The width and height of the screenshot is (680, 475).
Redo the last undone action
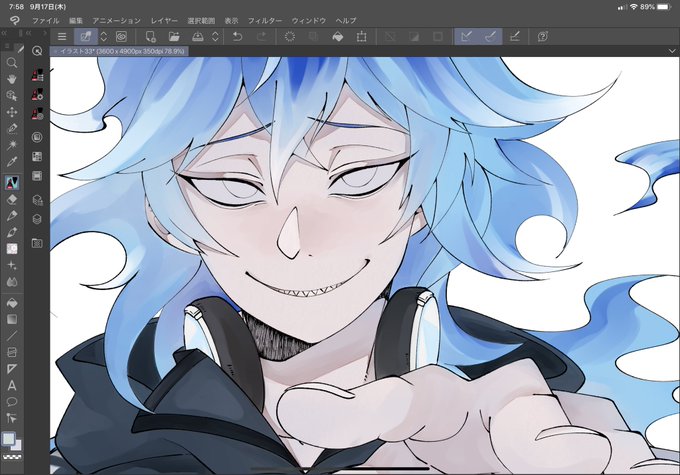[261, 37]
